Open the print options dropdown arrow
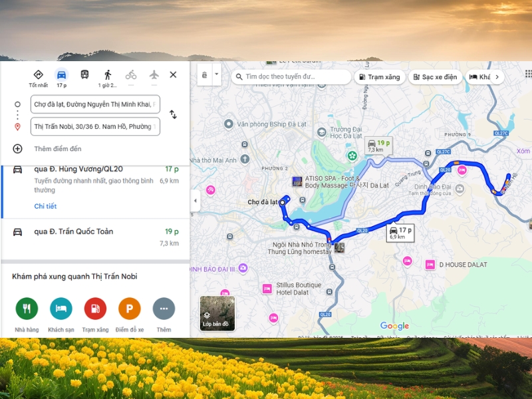 tap(216, 75)
